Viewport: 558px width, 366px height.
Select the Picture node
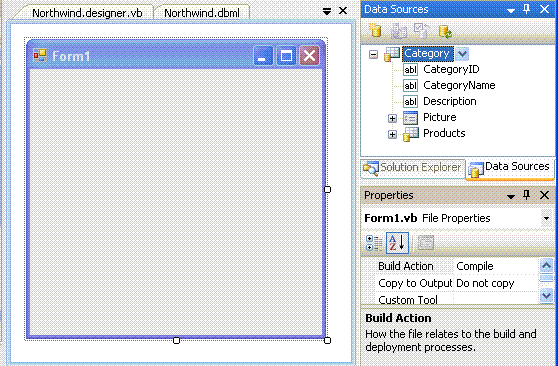pos(439,117)
